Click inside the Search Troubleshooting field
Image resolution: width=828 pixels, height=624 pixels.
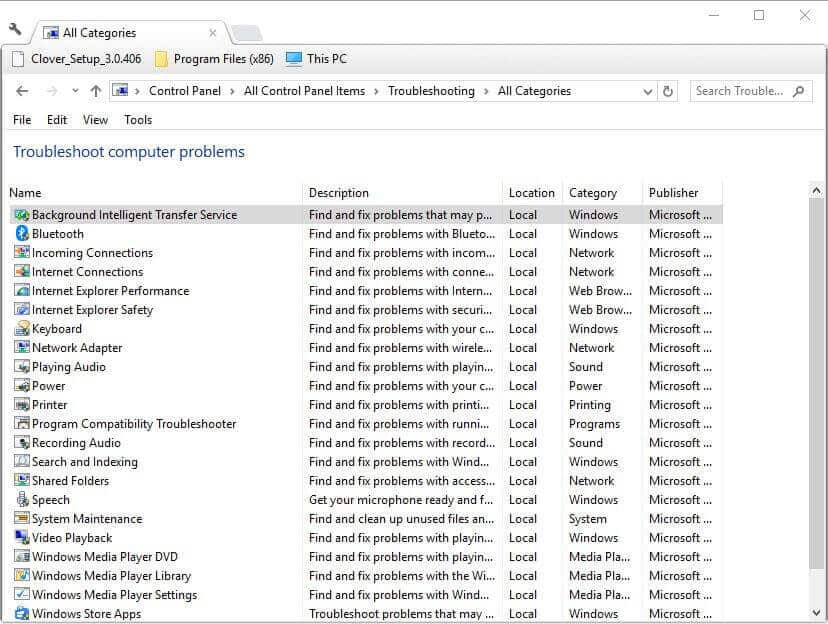740,91
